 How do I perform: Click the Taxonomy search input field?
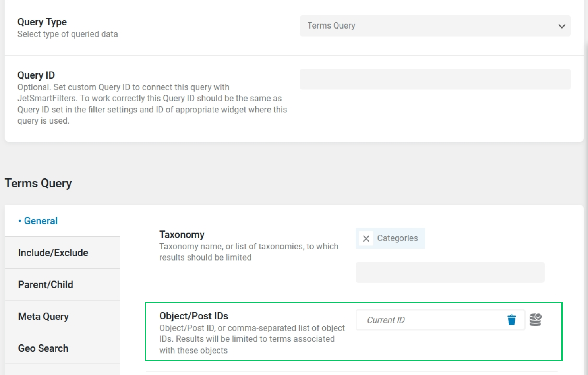coord(450,272)
